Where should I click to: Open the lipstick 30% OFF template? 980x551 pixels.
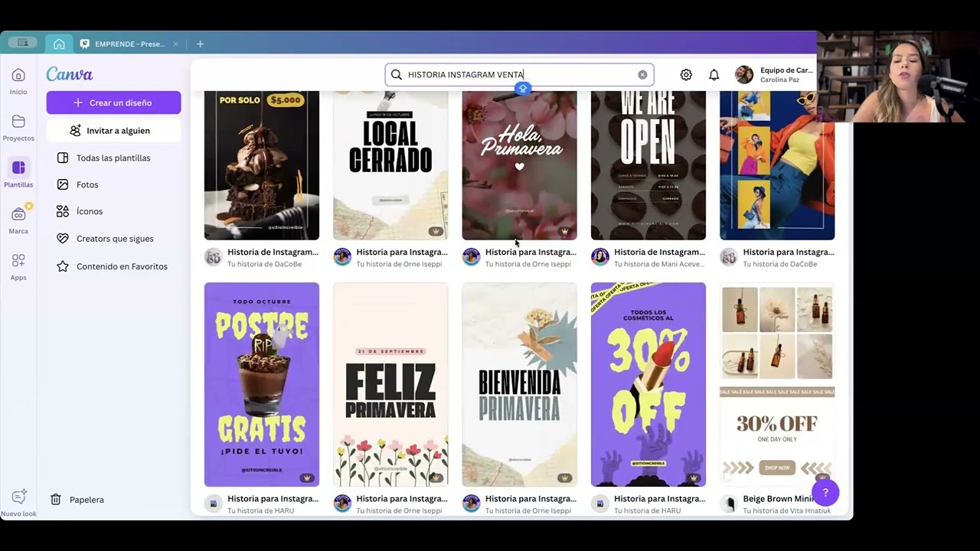pyautogui.click(x=648, y=384)
